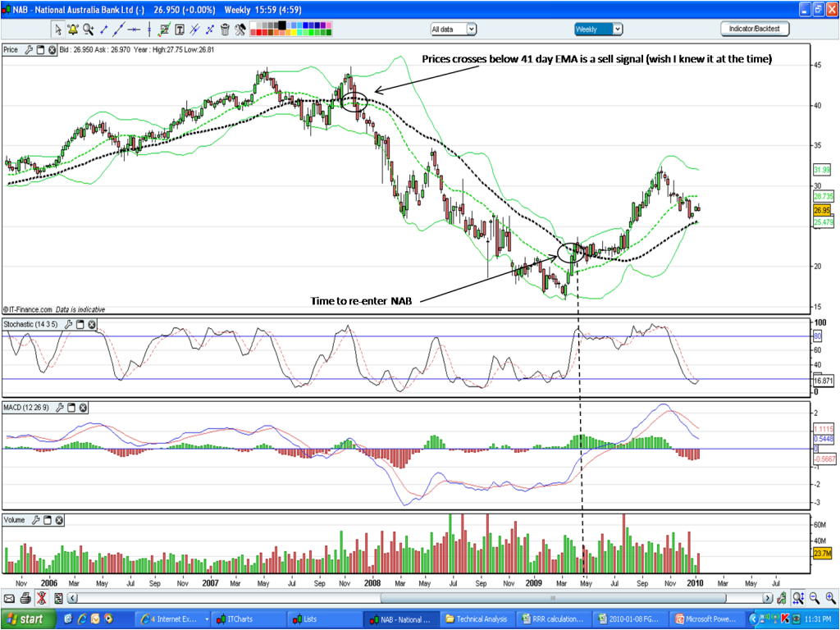Select the dotted diagonal line tool
The image size is (840, 630).
[210, 30]
